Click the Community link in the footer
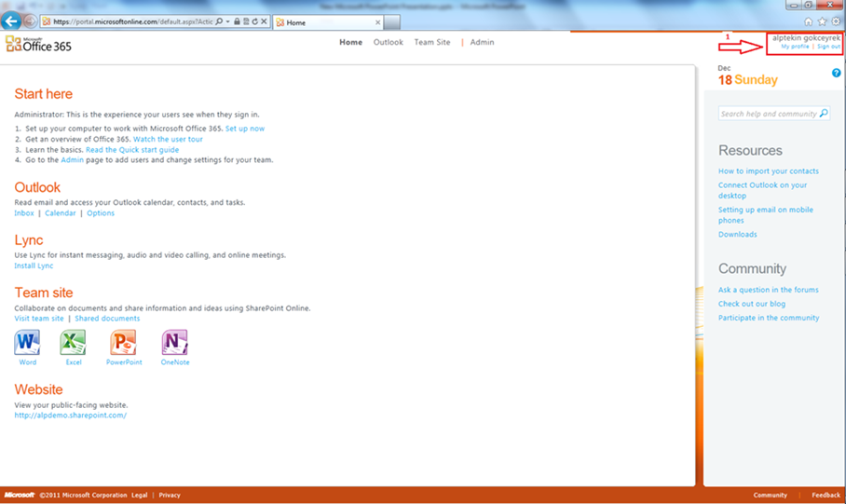The width and height of the screenshot is (846, 504). click(x=770, y=495)
